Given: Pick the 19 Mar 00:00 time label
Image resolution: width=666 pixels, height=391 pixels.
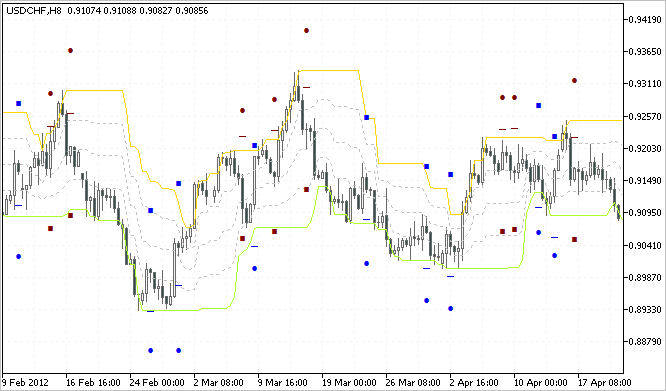Looking at the screenshot, I should 349,383.
